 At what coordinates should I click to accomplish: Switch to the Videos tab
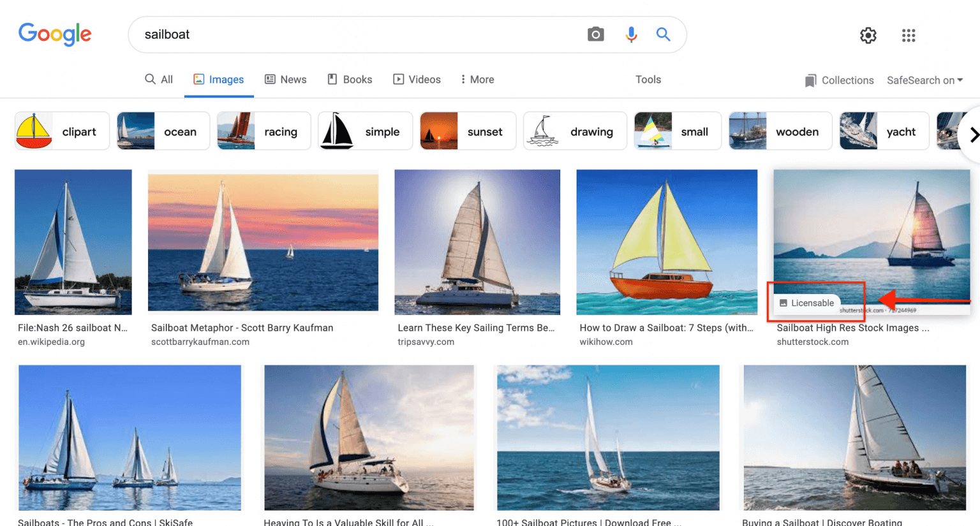417,79
